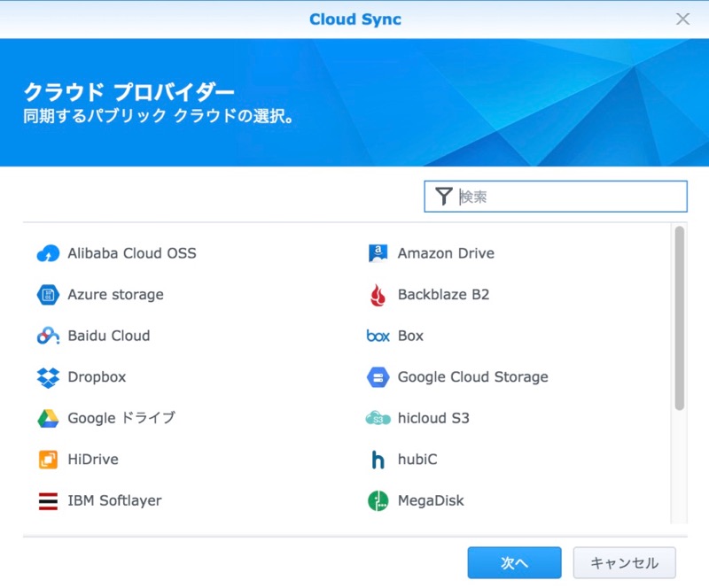
Task: Choose the HiDrive orange icon
Action: tap(48, 460)
